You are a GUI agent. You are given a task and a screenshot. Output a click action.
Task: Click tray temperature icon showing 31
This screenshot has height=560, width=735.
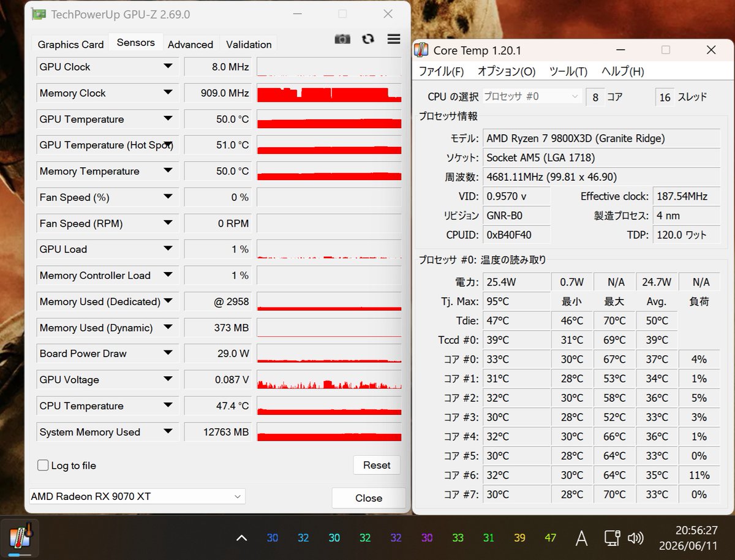tap(488, 538)
